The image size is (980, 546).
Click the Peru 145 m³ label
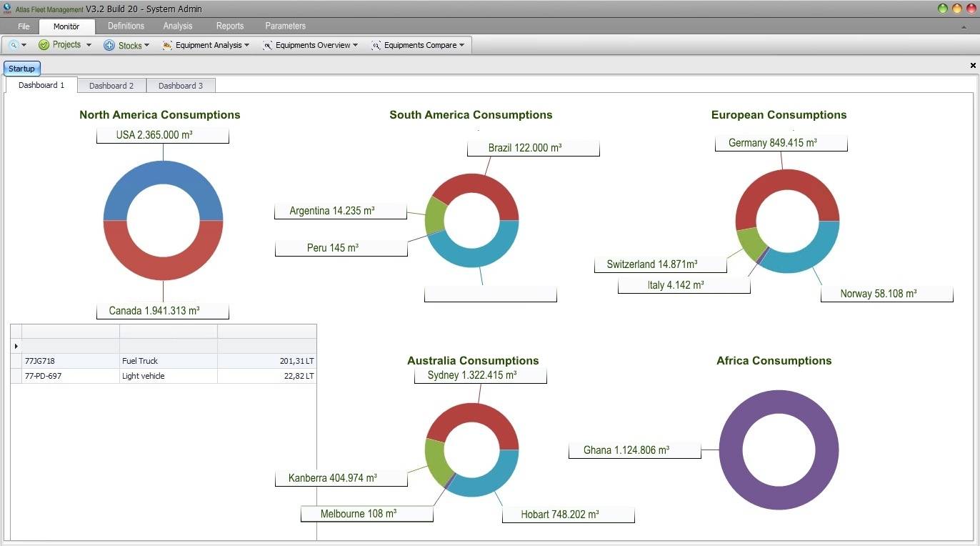coord(341,248)
